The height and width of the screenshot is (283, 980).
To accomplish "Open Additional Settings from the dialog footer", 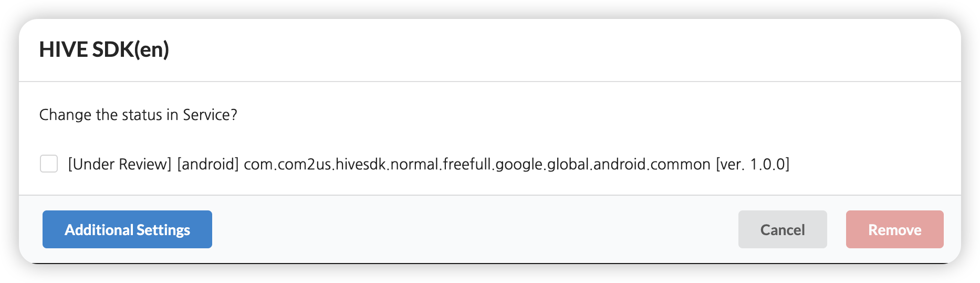I will pos(127,229).
